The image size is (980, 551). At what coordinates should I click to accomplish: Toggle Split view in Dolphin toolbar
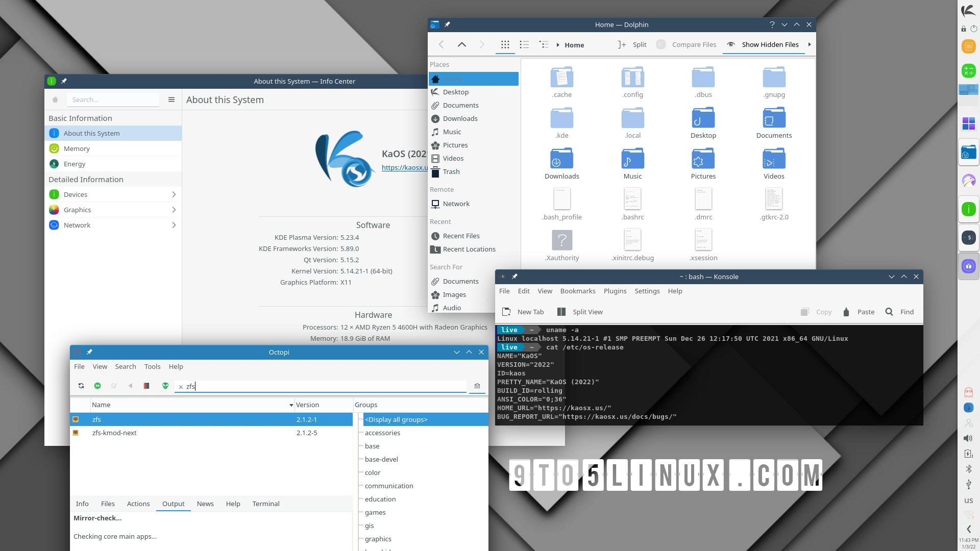coord(632,45)
